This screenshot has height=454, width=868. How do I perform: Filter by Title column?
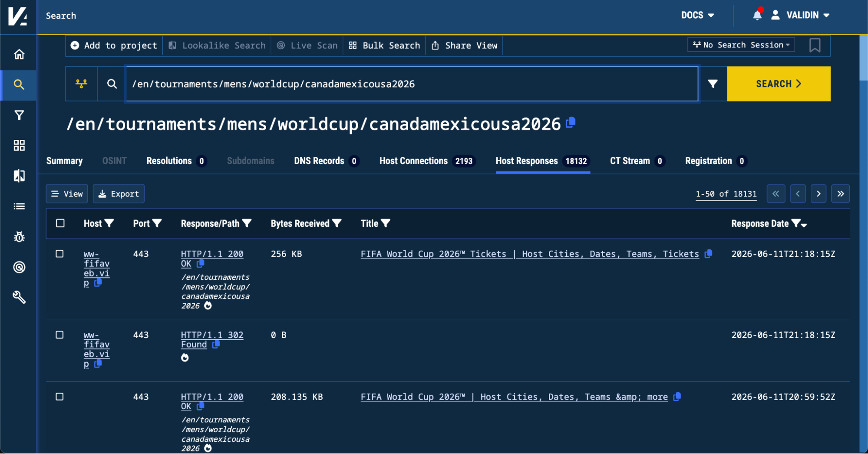pyautogui.click(x=386, y=223)
